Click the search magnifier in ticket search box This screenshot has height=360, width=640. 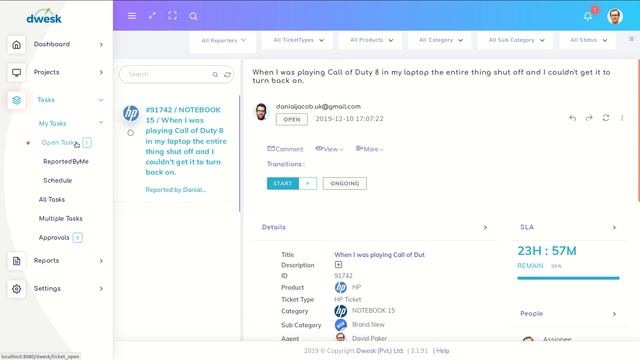coord(215,75)
